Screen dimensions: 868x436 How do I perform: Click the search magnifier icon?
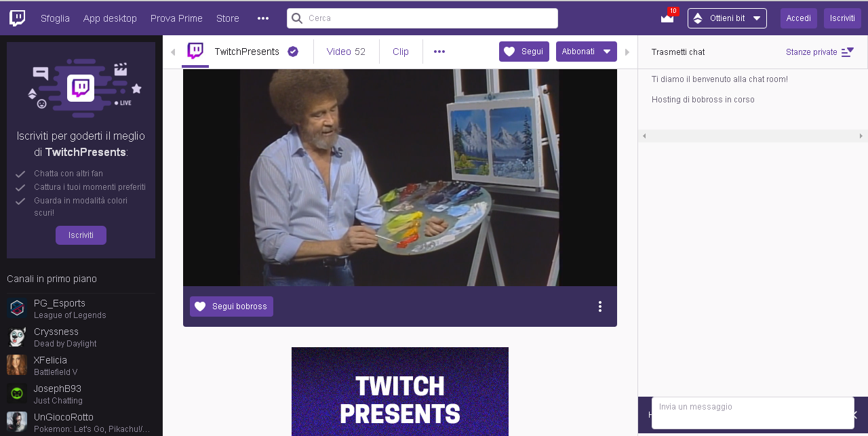[297, 18]
